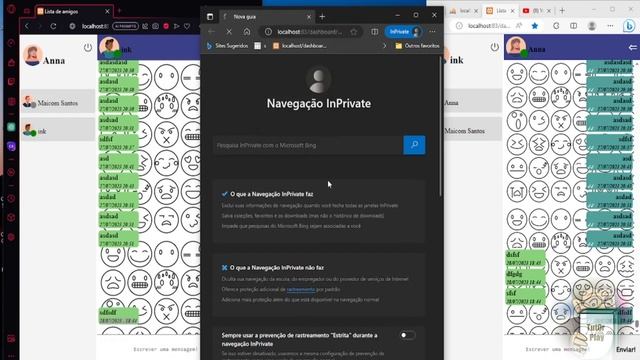Open the InPrivate window settings ellipsis menu
The image size is (640, 360).
tap(432, 31)
